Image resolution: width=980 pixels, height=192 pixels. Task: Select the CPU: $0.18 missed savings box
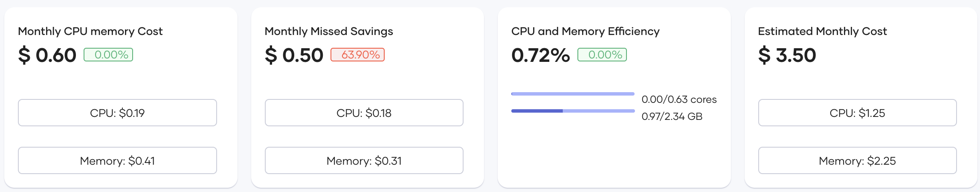[364, 113]
